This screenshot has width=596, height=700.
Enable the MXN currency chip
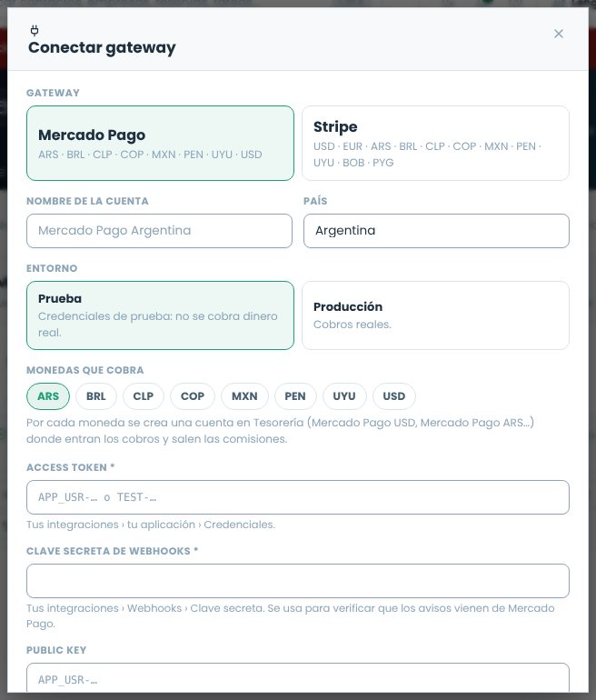click(x=244, y=396)
